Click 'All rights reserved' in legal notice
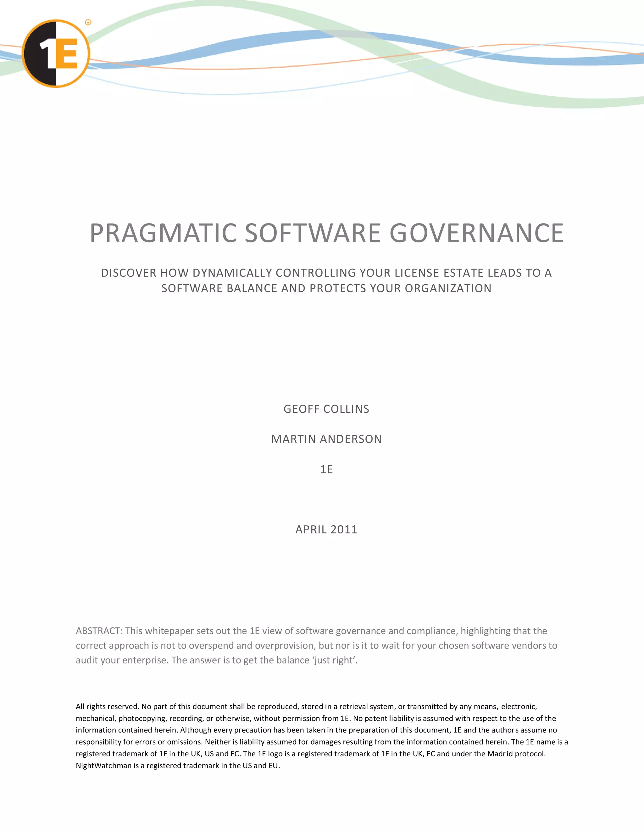The height and width of the screenshot is (833, 644). coord(107,707)
